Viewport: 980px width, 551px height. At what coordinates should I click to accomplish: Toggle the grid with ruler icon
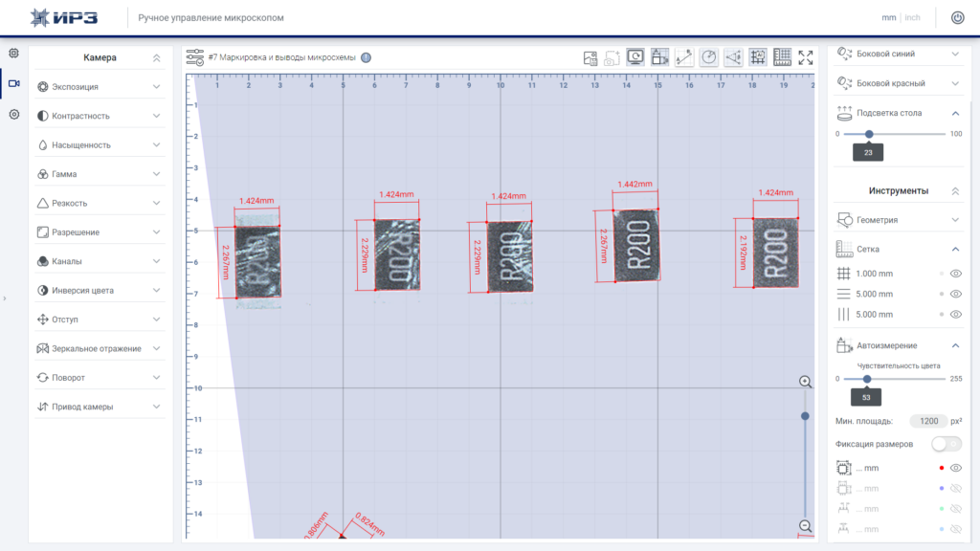[x=782, y=57]
